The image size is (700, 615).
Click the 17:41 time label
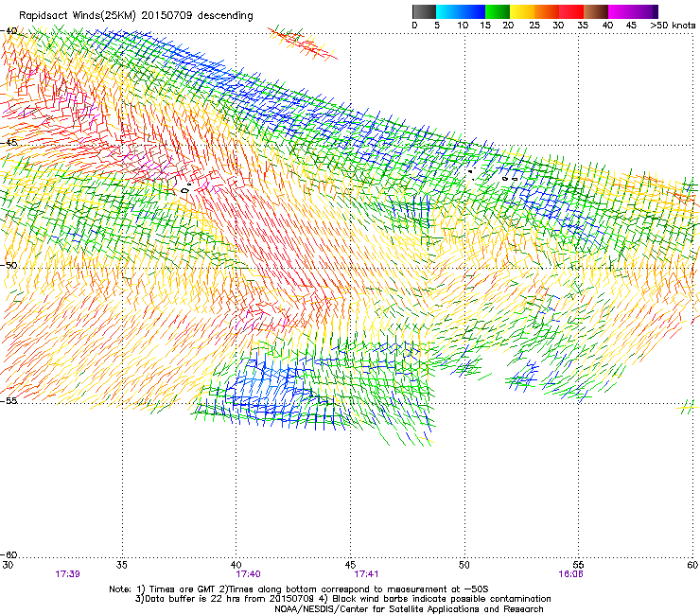(366, 574)
